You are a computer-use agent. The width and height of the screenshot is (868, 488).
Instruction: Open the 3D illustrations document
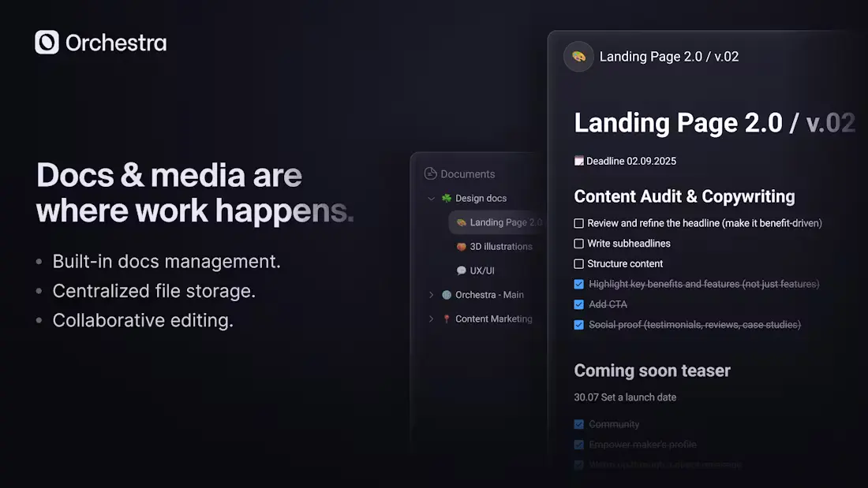point(500,247)
